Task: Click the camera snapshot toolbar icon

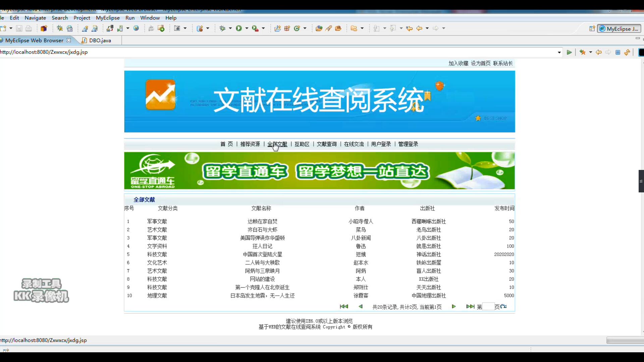Action: [177, 28]
